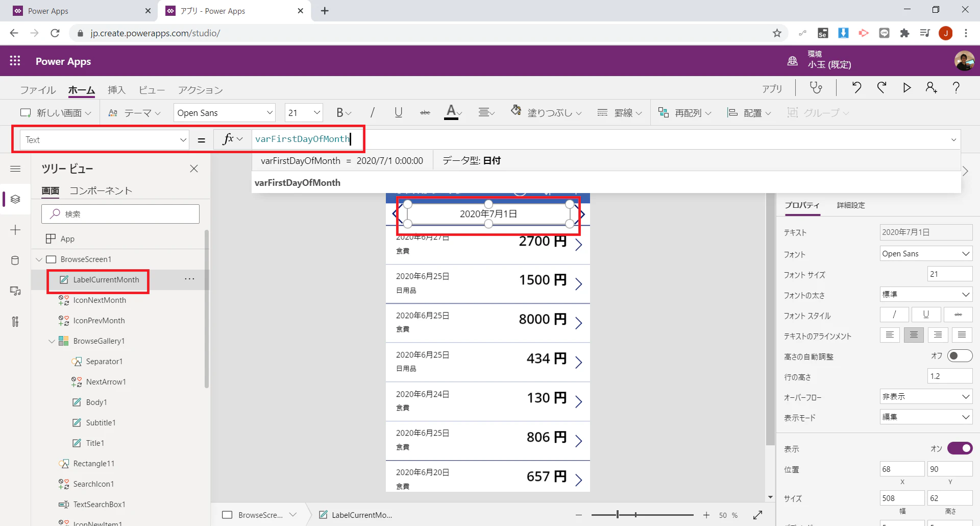Viewport: 980px width, 526px height.
Task: Open the font size 21 dropdown
Action: 304,113
